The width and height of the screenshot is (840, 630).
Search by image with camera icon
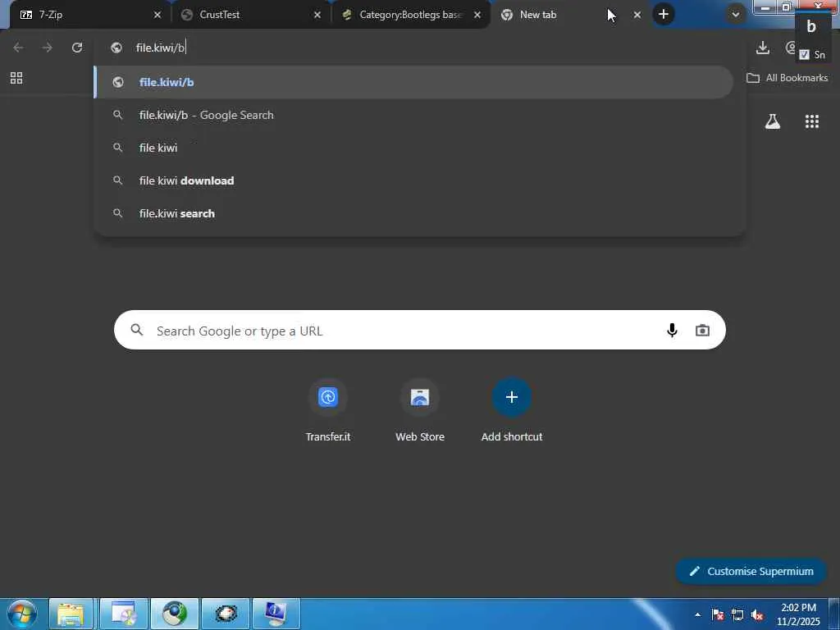click(702, 331)
